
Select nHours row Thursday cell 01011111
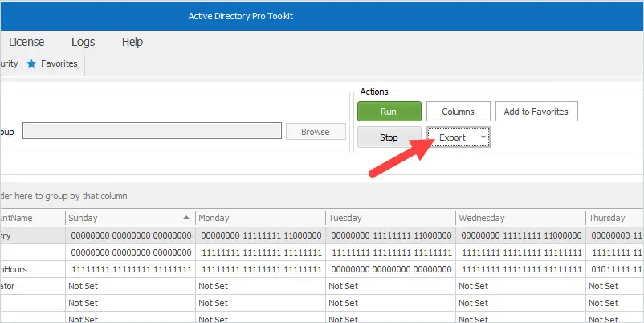coord(615,269)
